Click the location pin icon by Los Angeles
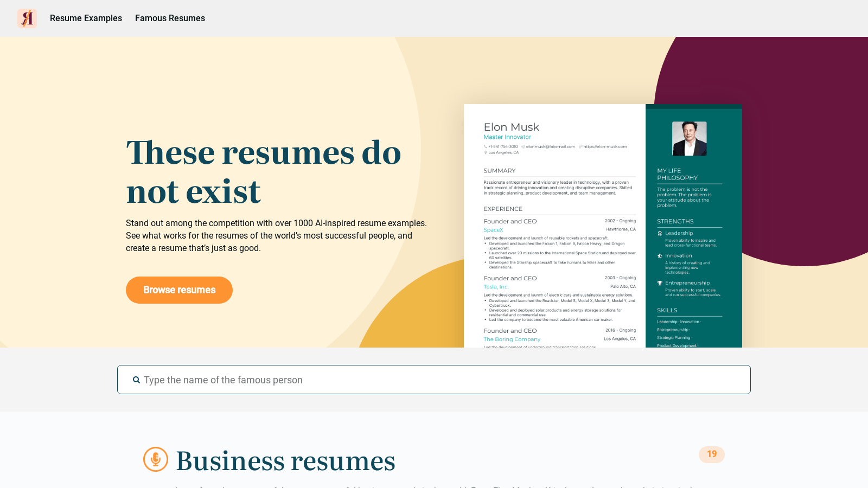The height and width of the screenshot is (488, 868). coord(486,152)
